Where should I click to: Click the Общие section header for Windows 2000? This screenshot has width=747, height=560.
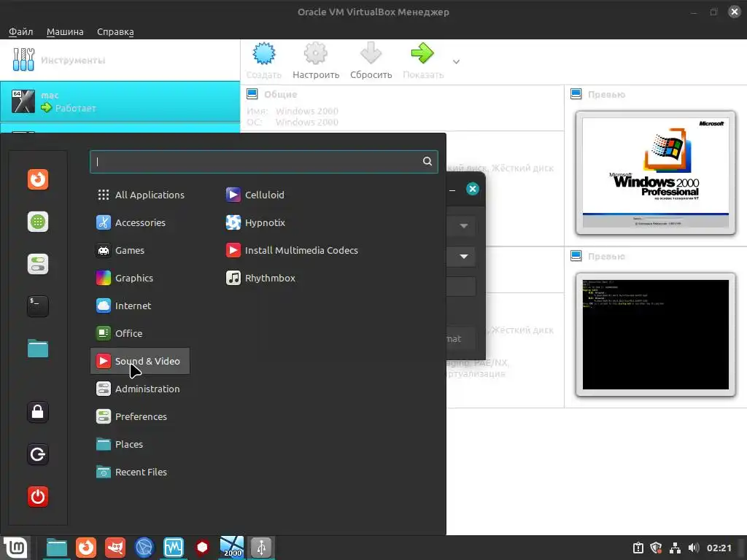pyautogui.click(x=281, y=94)
